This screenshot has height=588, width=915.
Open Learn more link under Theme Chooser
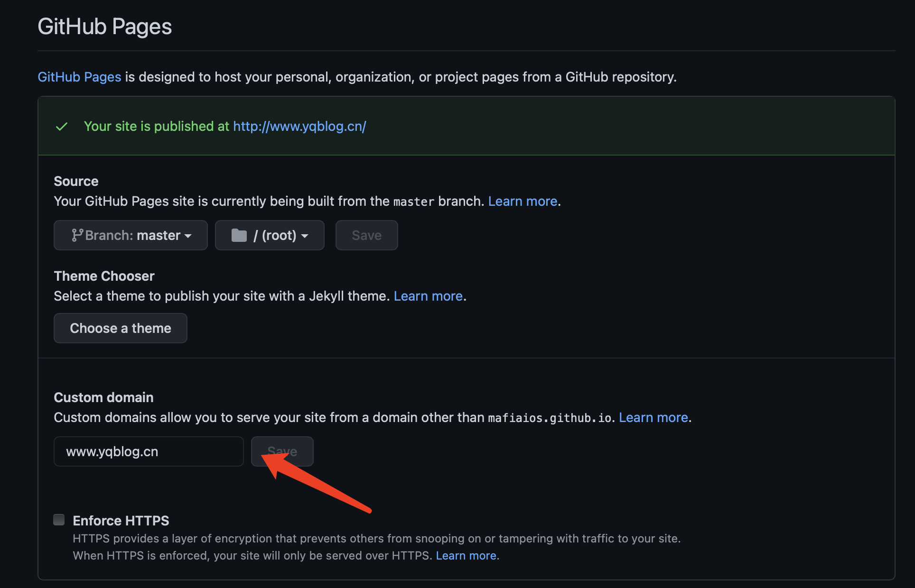tap(428, 296)
